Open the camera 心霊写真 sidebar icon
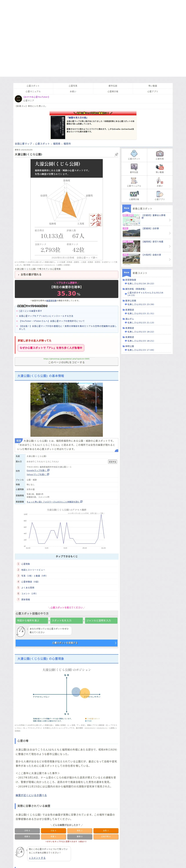This screenshot has width=186, height=868. coord(160,154)
